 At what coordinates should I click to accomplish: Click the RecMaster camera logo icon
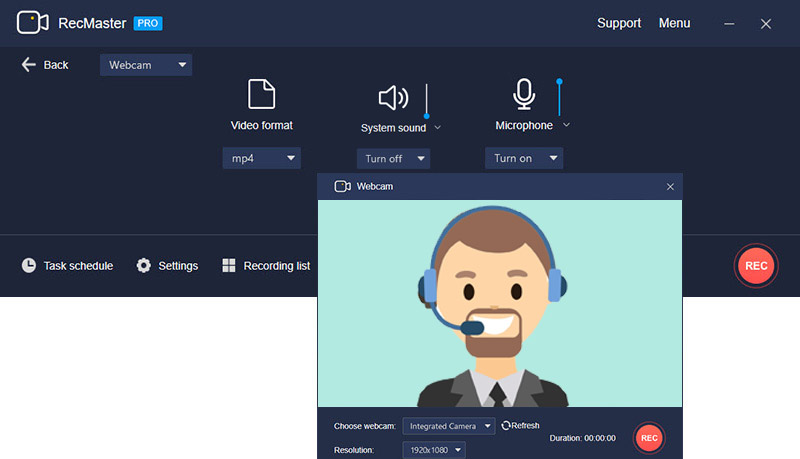33,22
